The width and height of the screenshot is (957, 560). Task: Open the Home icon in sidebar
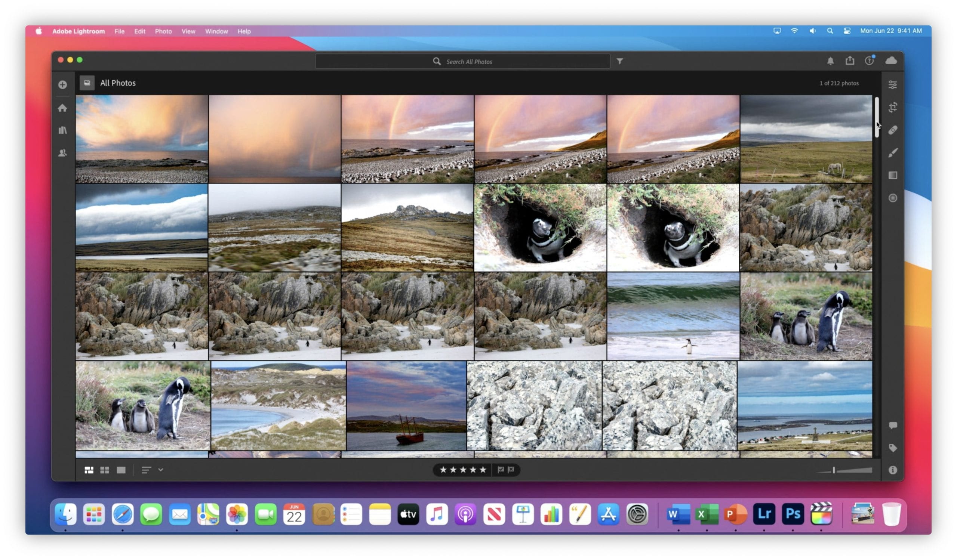point(63,108)
